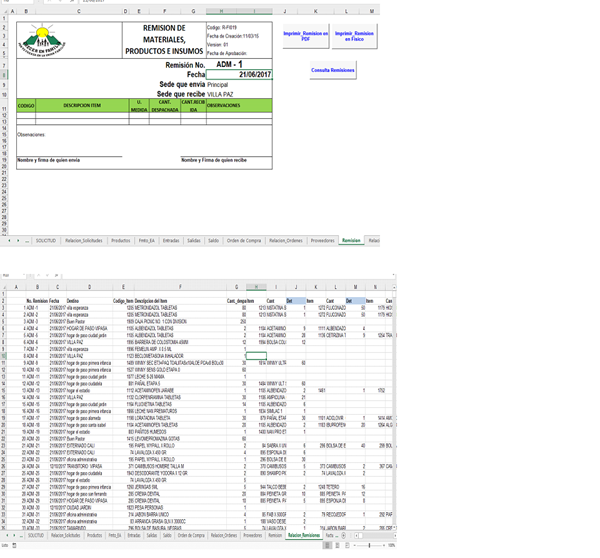Switch to Page Break Preview icon
Viewport: 600px width, 558px height.
(x=347, y=545)
